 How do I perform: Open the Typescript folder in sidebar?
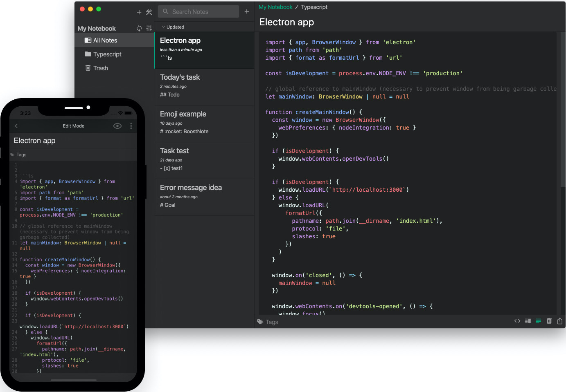point(114,54)
